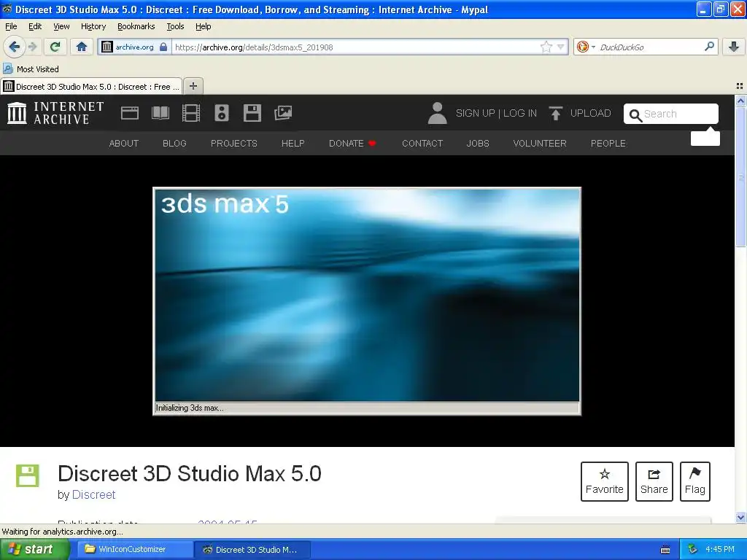Viewport: 747px width, 560px height.
Task: Click the 3ds max 5 emulator screenshot
Action: pos(367,301)
